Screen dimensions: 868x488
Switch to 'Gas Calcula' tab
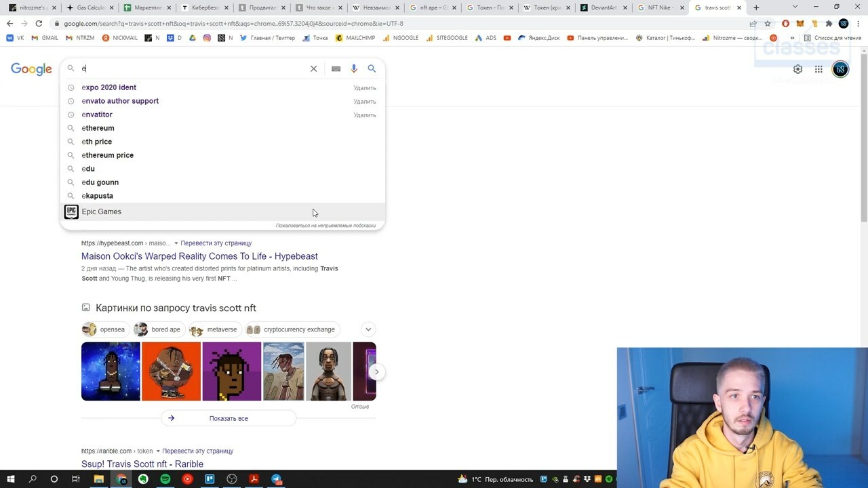(x=90, y=7)
